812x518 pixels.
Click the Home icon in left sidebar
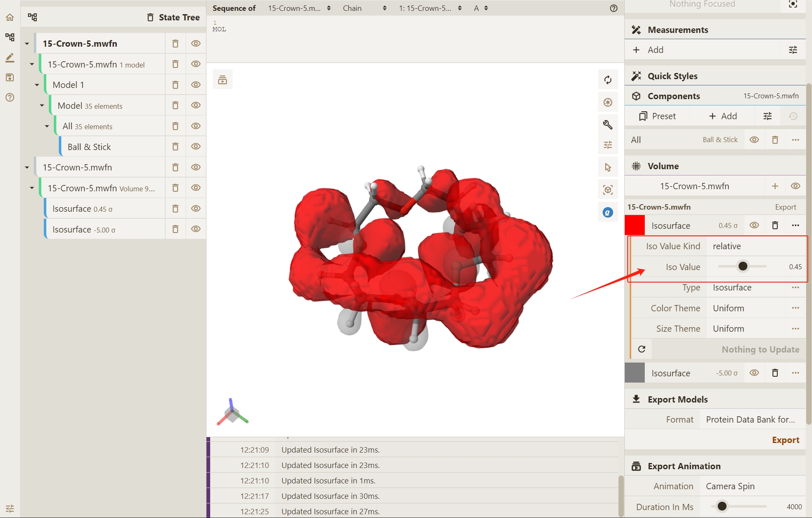click(10, 18)
